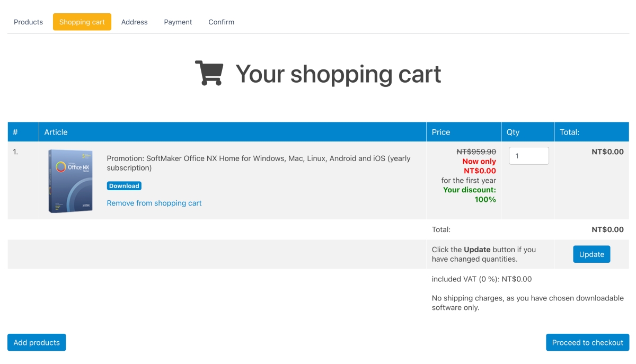Open the Products step tab

28,22
